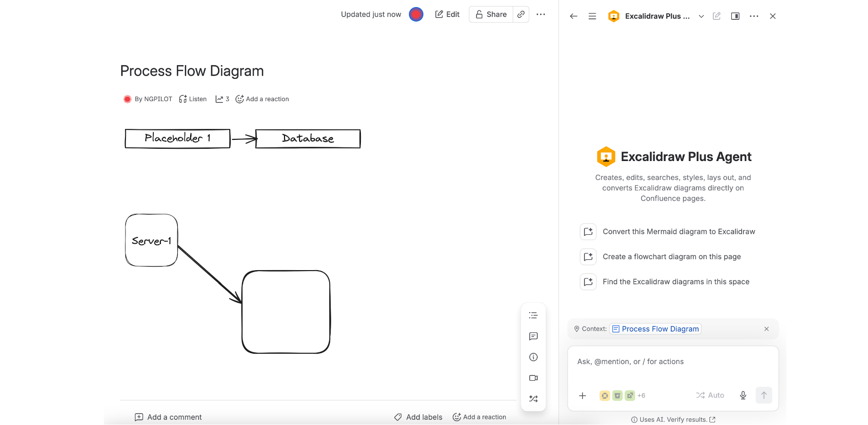Click the shuffle icon in floating toolbar

tap(534, 399)
